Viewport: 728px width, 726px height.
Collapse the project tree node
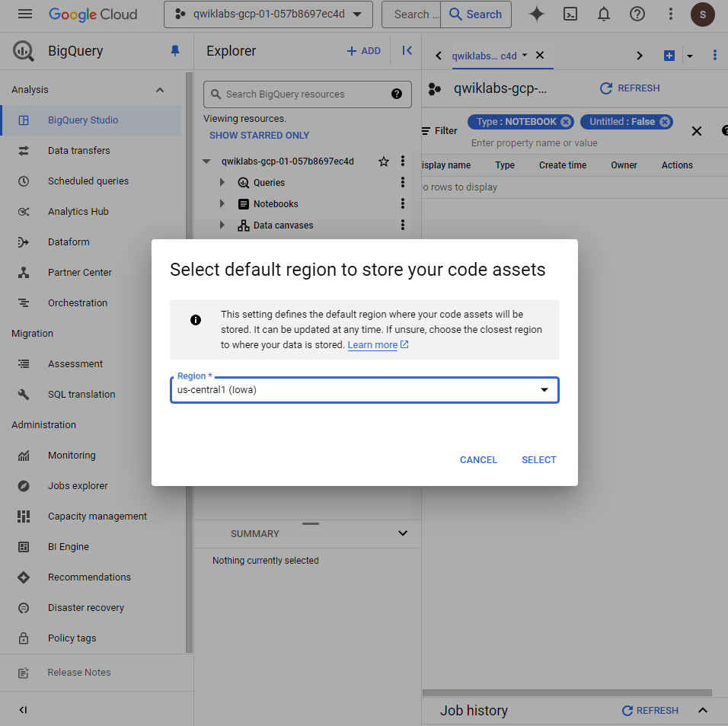click(x=206, y=162)
